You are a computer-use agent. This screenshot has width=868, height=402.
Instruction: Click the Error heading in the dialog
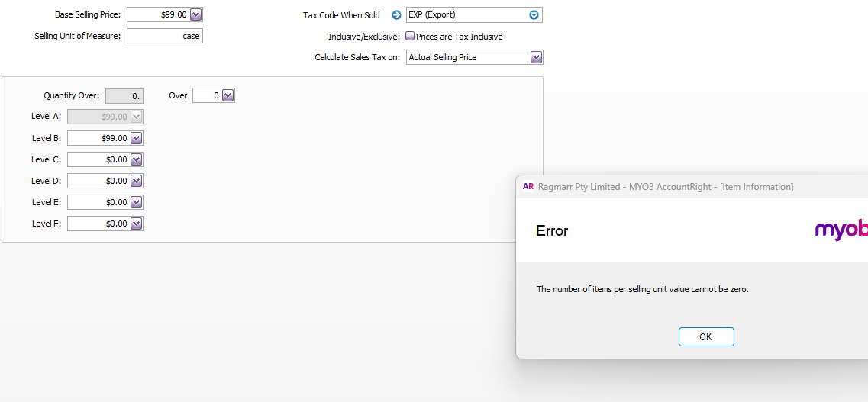pyautogui.click(x=552, y=230)
